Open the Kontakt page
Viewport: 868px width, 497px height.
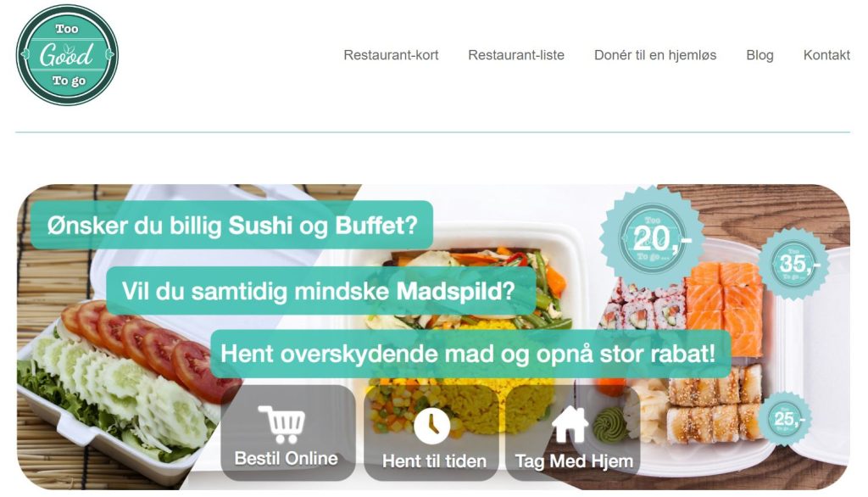tap(826, 55)
